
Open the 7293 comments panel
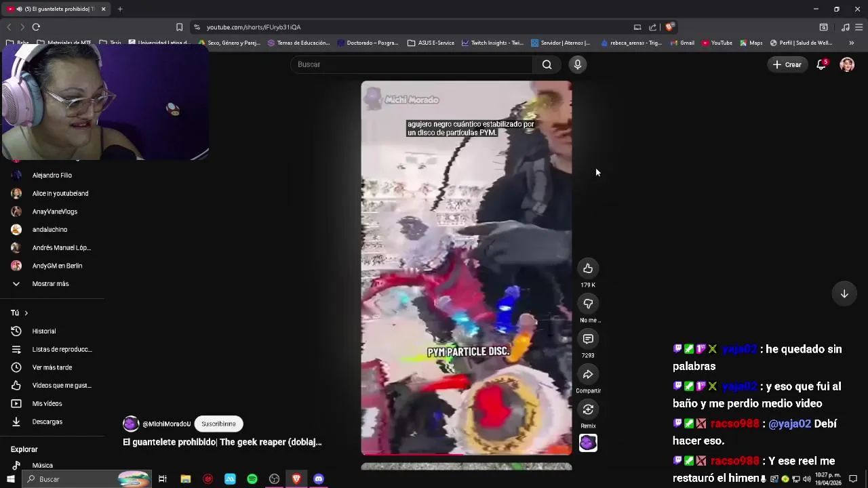(x=588, y=339)
